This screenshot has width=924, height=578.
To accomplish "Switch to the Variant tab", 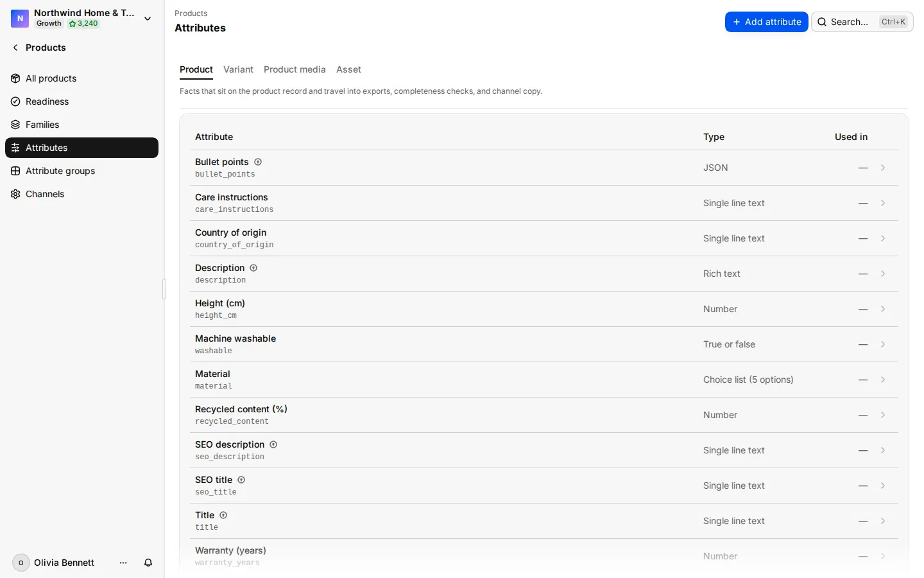I will (x=238, y=69).
